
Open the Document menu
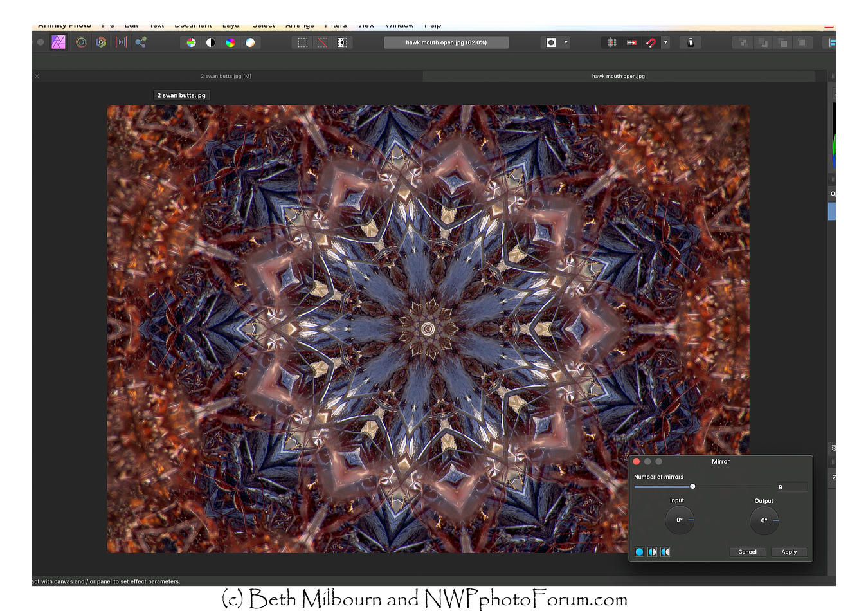193,26
